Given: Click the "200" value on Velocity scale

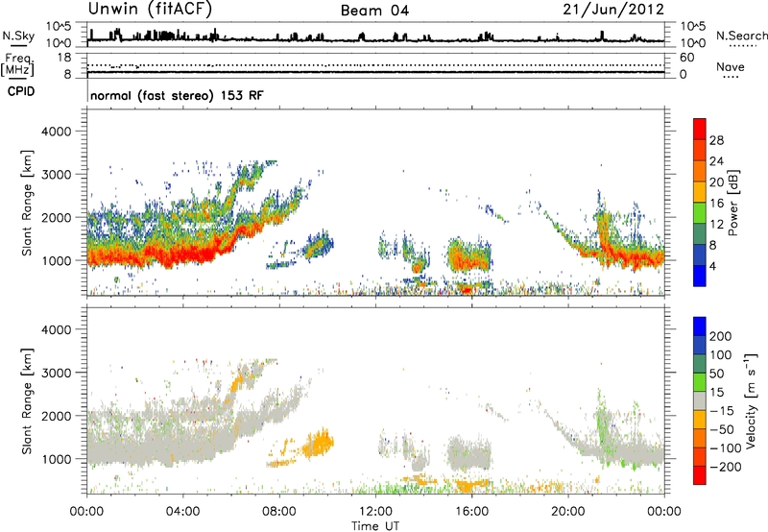Looking at the screenshot, I should [x=721, y=336].
